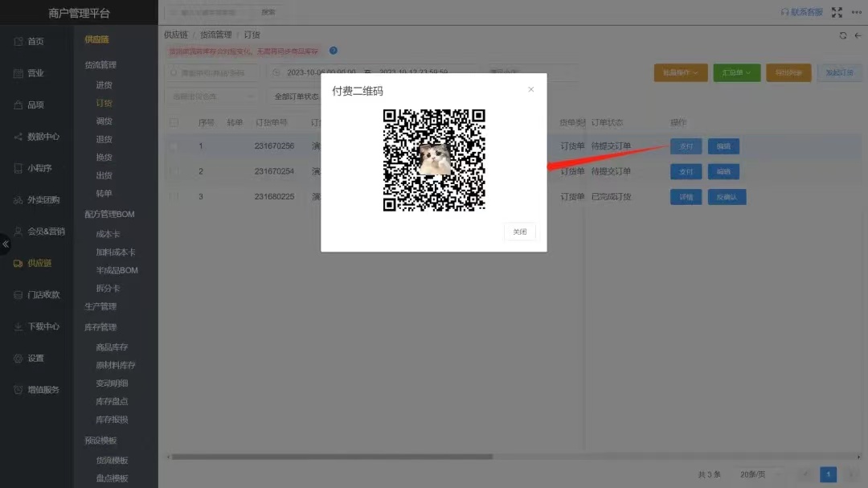The image size is (868, 488).
Task: Click the refresh icon near breadcrumb
Action: click(842, 35)
